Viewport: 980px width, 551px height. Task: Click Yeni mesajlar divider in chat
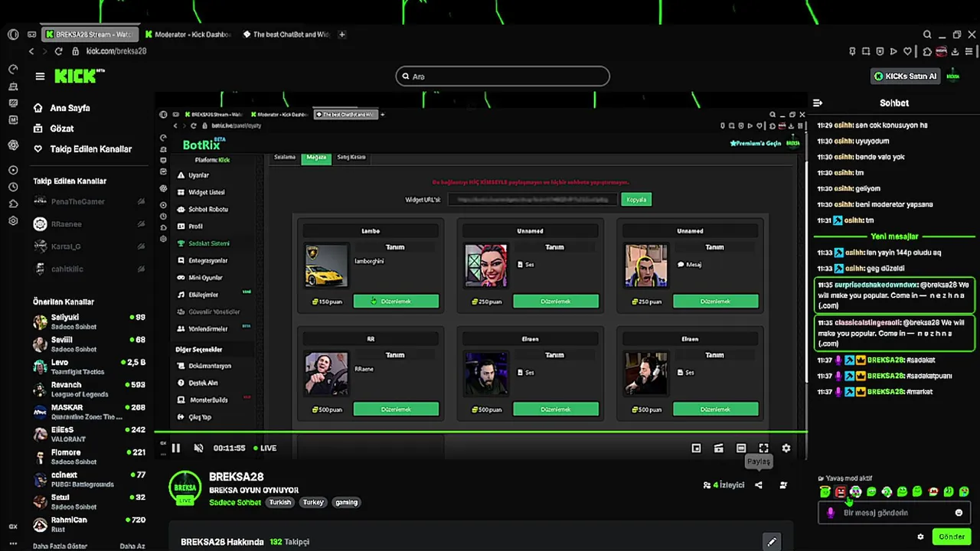point(893,236)
